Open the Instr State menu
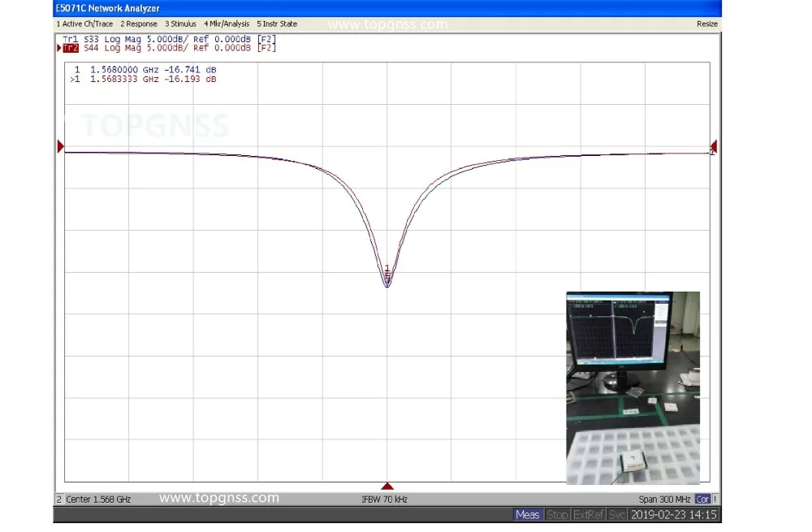The image size is (812, 532). pos(277,24)
